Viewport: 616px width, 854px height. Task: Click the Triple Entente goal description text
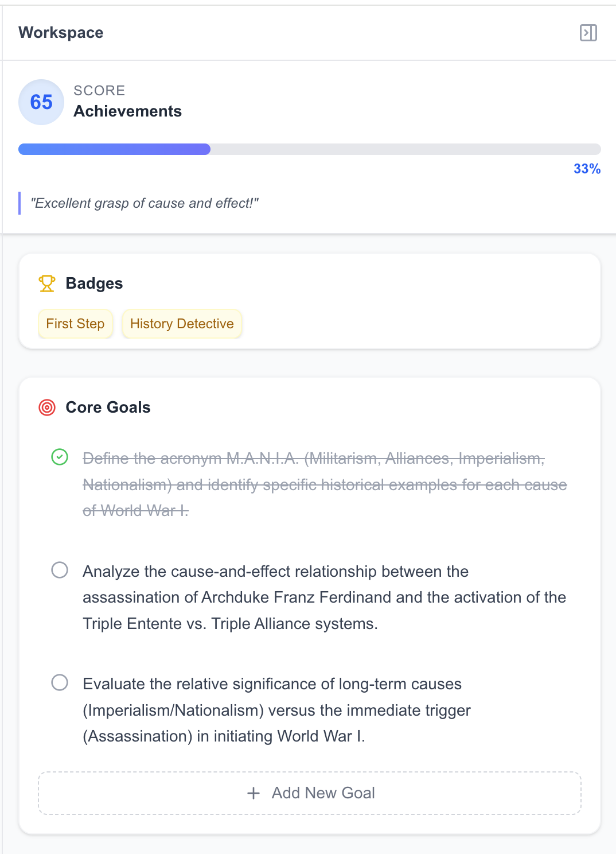coord(324,597)
